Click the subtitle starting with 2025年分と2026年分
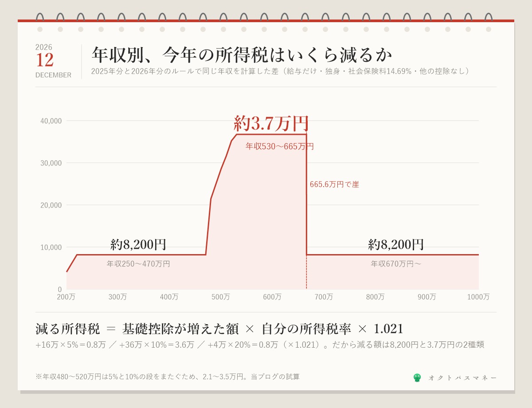 click(280, 71)
